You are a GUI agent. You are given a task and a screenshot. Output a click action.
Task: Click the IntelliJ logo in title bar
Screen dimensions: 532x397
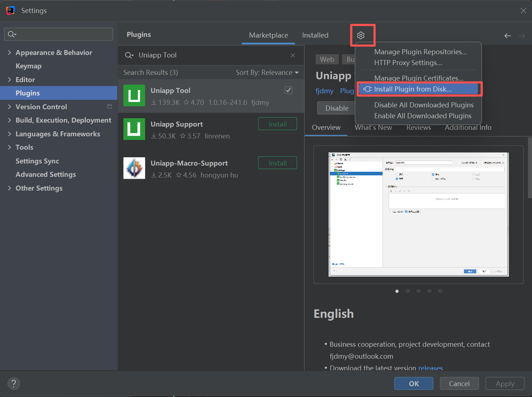point(10,10)
